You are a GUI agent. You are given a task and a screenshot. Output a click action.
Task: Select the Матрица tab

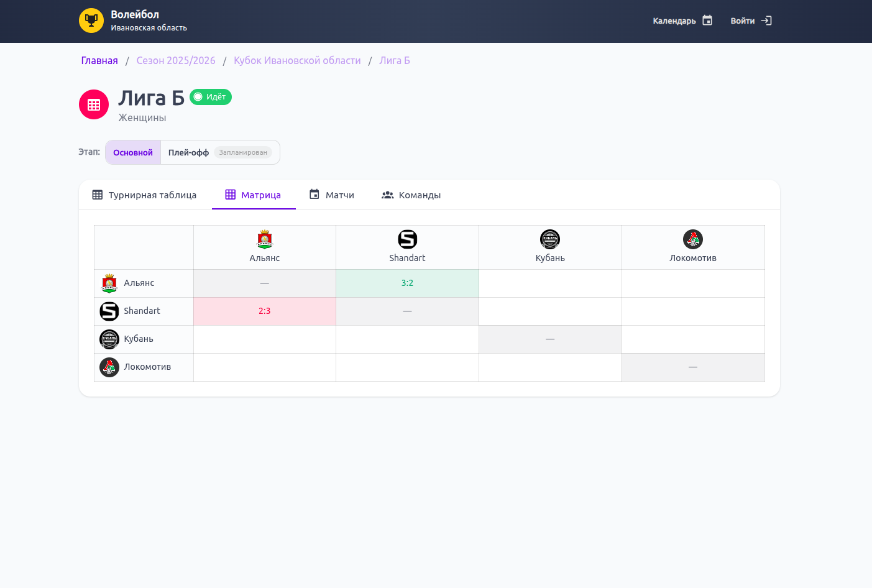[x=254, y=195]
